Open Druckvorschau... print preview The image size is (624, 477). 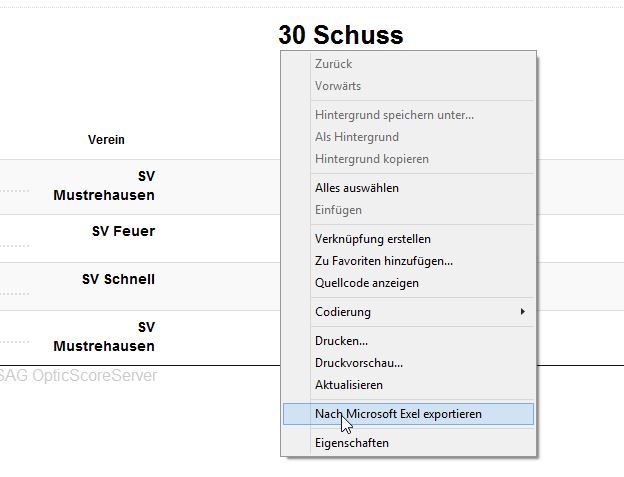tap(358, 363)
